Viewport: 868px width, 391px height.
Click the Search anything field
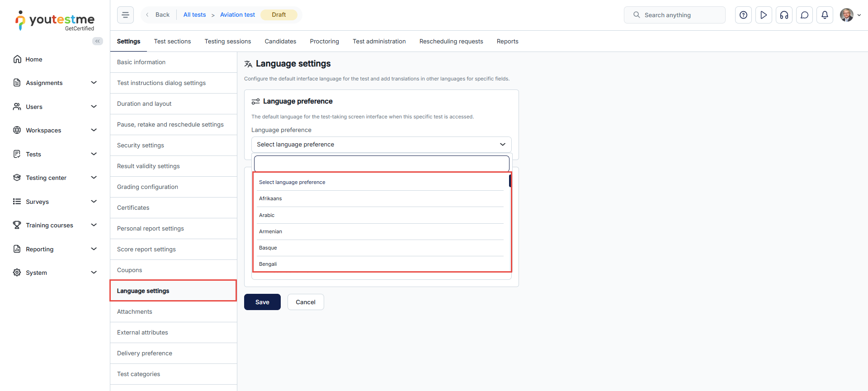(x=675, y=15)
